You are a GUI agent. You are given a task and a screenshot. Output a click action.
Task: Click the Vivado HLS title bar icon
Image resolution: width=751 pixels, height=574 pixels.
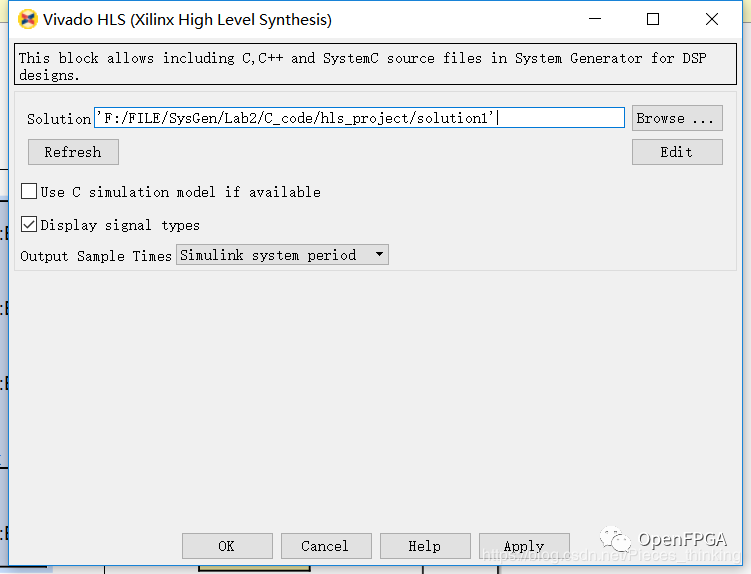tap(28, 20)
